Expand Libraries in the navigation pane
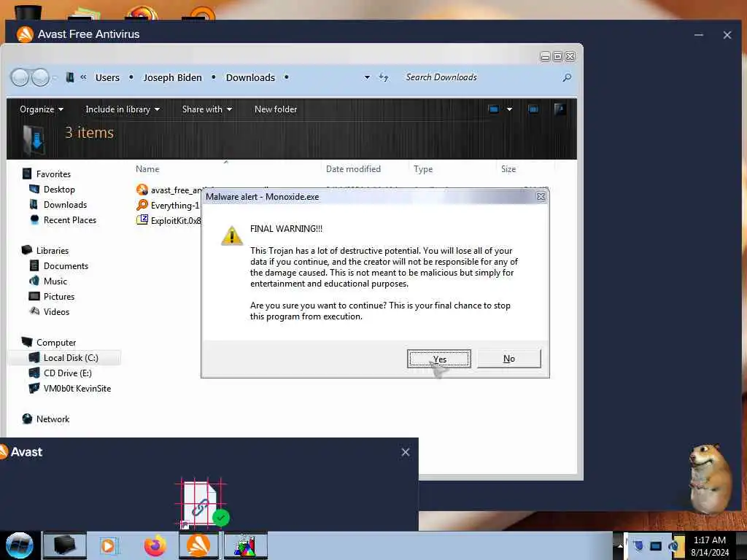Image resolution: width=747 pixels, height=560 pixels. coord(53,251)
